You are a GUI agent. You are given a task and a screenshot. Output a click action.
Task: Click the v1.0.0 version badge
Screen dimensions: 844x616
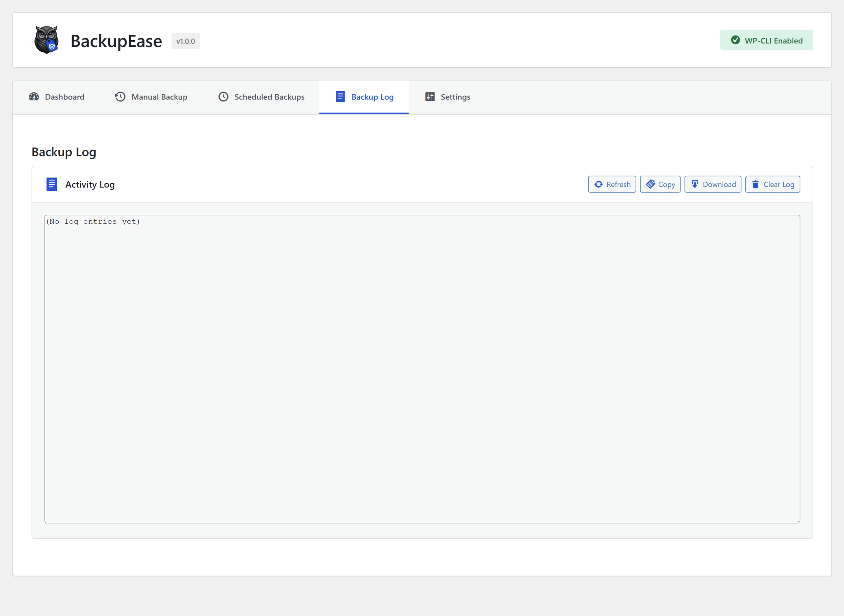[x=185, y=42]
